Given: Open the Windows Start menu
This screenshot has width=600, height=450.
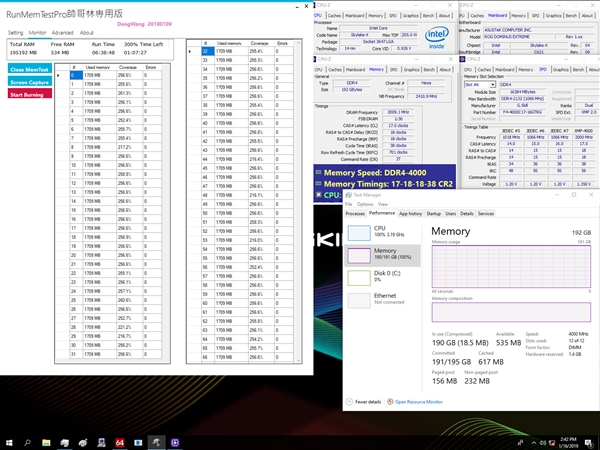Looking at the screenshot, I should click(9, 443).
